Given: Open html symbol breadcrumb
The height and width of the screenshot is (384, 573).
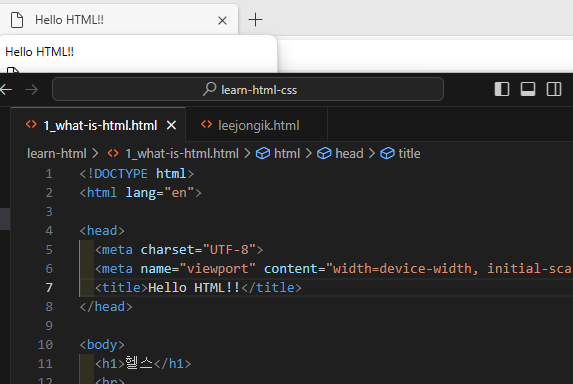Looking at the screenshot, I should pyautogui.click(x=287, y=153).
